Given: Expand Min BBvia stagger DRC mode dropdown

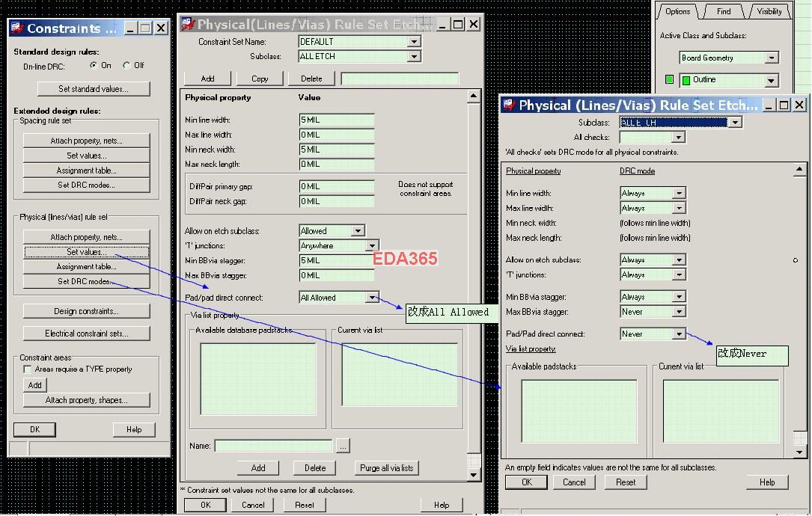Looking at the screenshot, I should pyautogui.click(x=679, y=297).
